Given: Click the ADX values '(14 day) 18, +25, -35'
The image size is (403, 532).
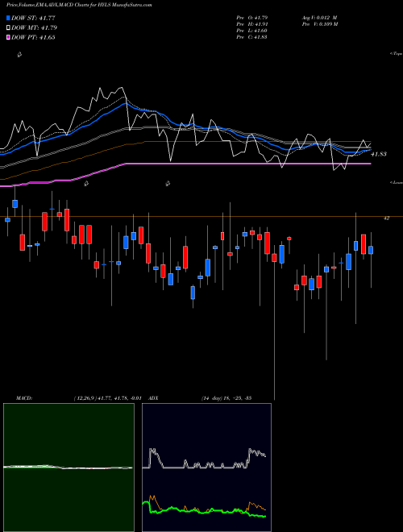Looking at the screenshot, I should click(226, 398).
